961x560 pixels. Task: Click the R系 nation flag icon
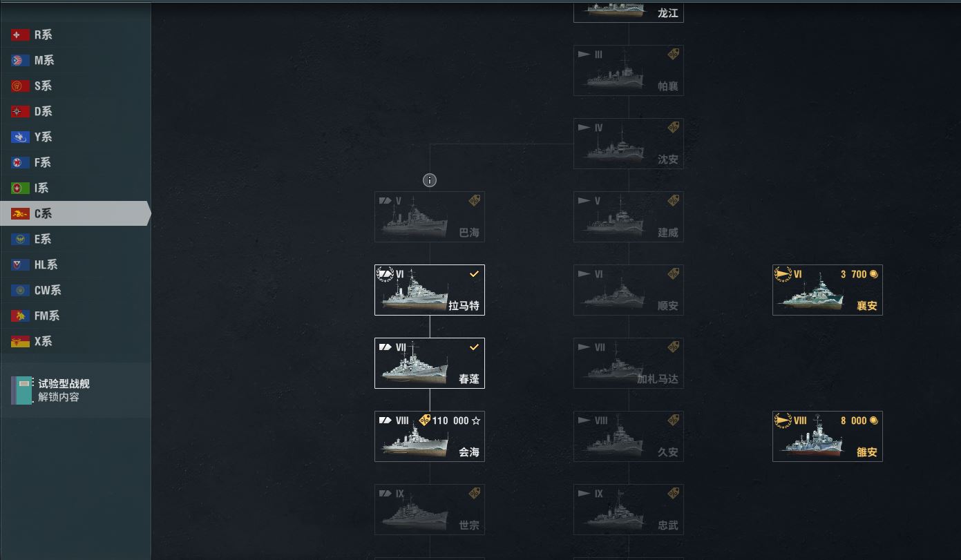point(20,35)
